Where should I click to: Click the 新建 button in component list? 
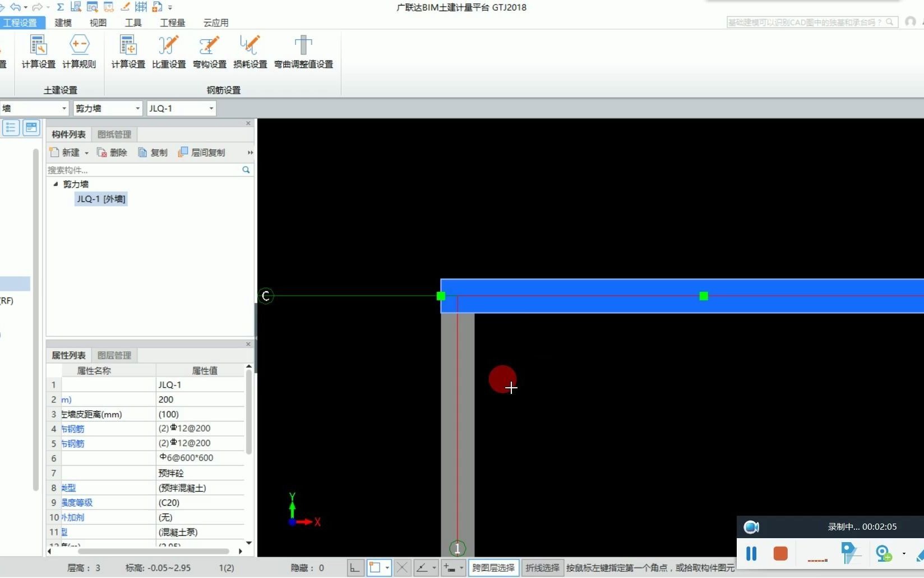[x=65, y=153]
